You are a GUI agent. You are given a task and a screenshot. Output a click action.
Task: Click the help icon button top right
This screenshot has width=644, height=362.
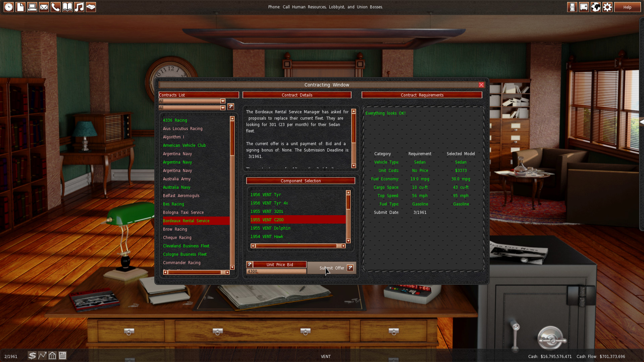[627, 7]
